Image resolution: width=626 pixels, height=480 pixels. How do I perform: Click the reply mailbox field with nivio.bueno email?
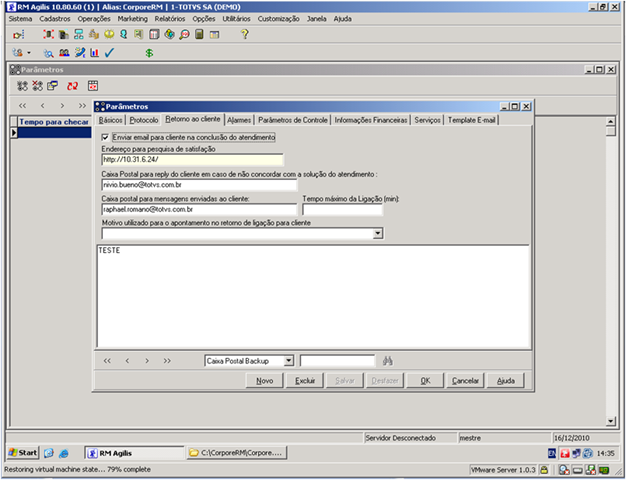click(x=199, y=185)
